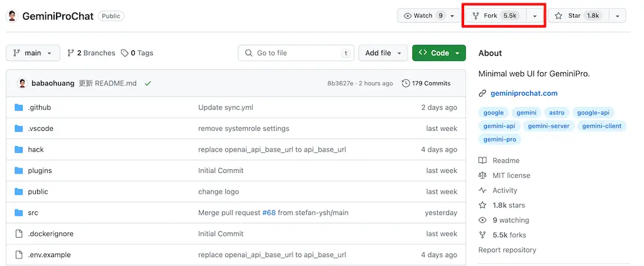Click the link icon beside geminiprochat.com
Screen dimensions: 644x266
coord(482,93)
